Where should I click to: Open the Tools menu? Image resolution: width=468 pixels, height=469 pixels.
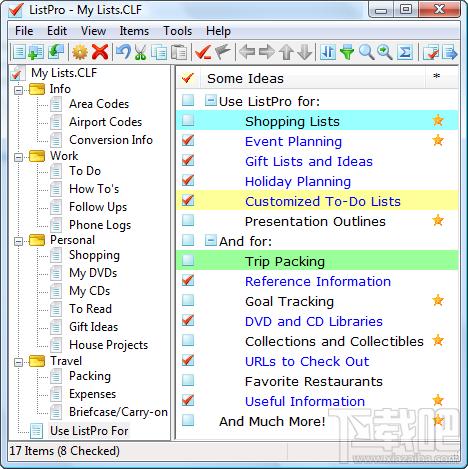[177, 31]
